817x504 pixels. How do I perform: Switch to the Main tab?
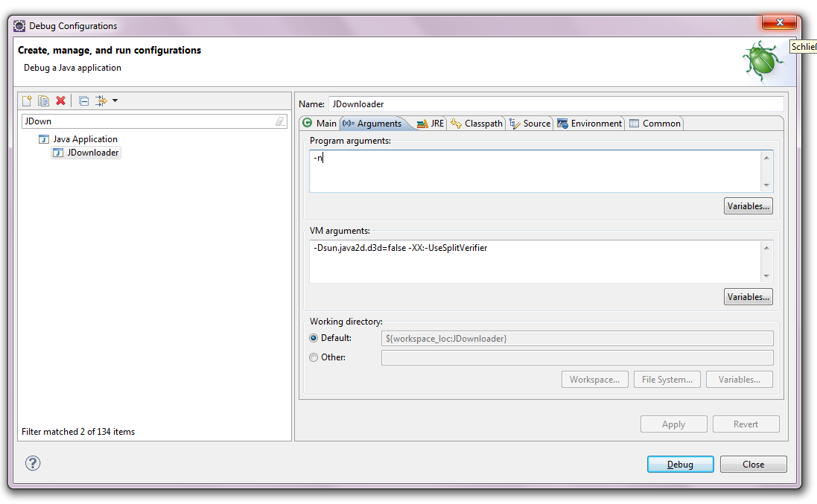(320, 124)
